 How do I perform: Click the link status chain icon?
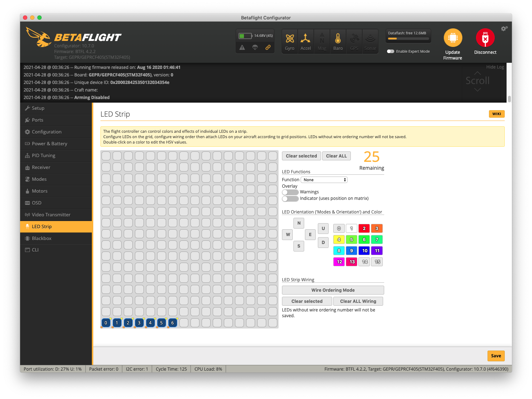click(x=268, y=47)
